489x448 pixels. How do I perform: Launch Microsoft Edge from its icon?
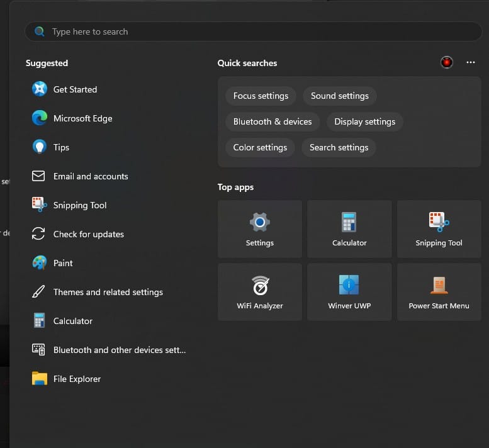click(x=40, y=118)
